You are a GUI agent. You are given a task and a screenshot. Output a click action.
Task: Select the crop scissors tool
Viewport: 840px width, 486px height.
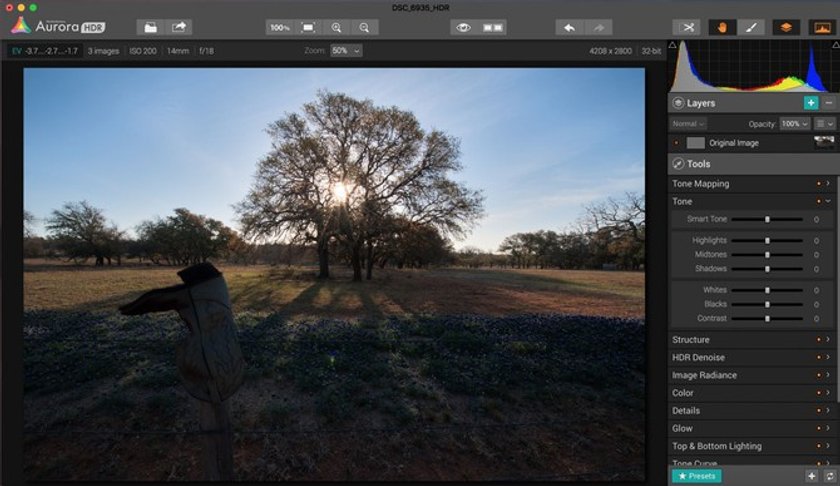coord(687,27)
